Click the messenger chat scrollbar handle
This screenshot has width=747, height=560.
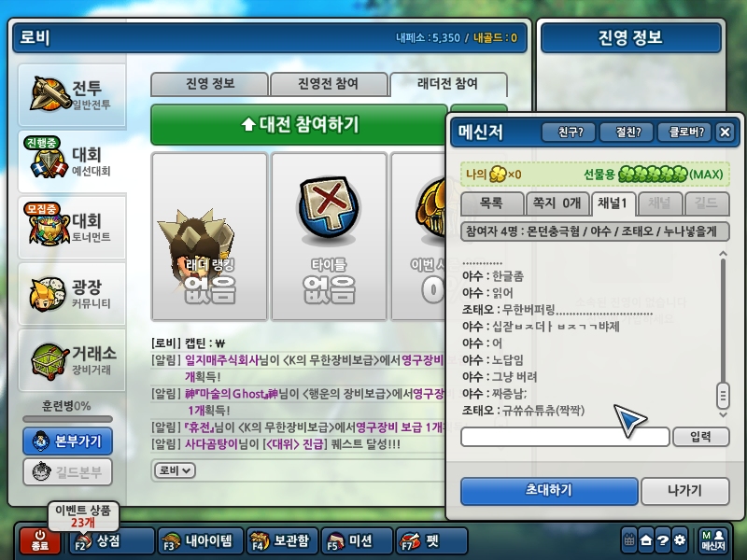tap(723, 395)
